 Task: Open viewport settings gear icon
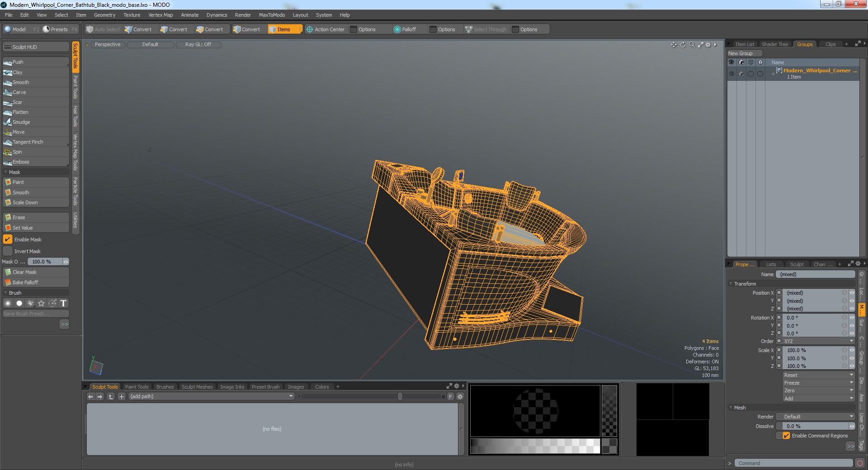click(708, 45)
